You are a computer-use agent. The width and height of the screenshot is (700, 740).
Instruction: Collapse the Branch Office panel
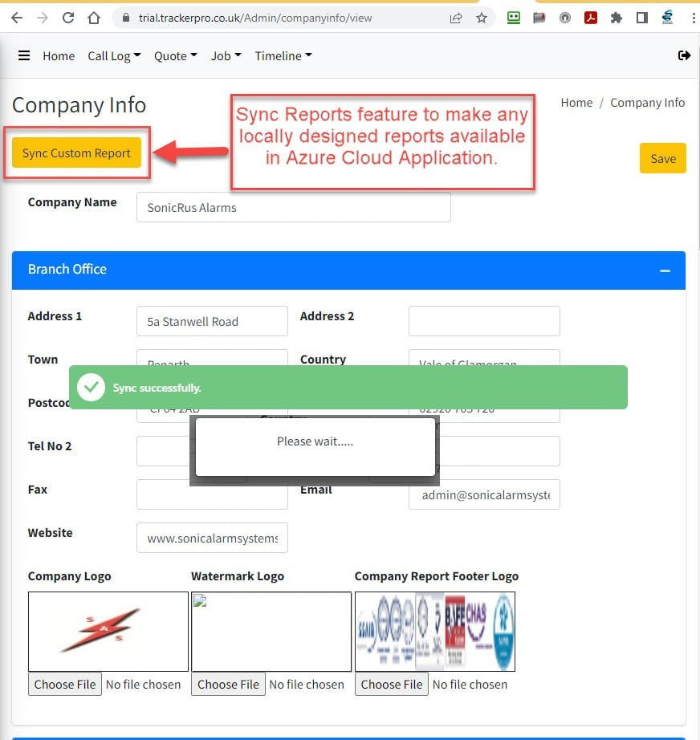[665, 270]
